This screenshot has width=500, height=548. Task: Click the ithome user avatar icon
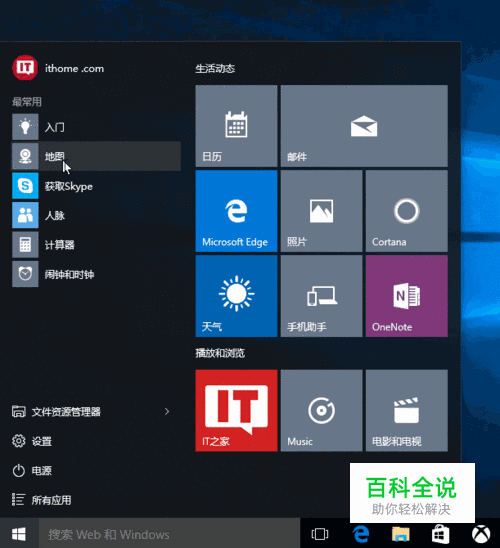coord(25,68)
